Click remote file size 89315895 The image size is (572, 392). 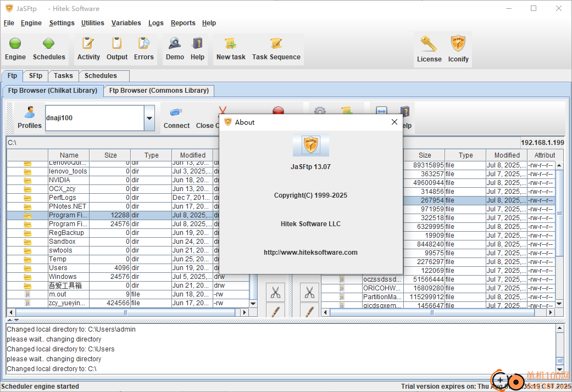pos(428,165)
